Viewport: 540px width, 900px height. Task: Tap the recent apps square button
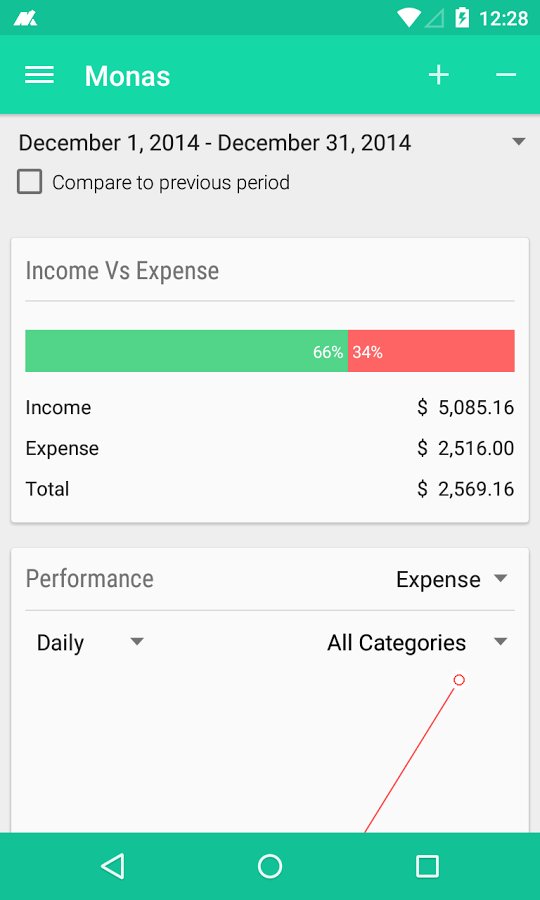pyautogui.click(x=427, y=866)
